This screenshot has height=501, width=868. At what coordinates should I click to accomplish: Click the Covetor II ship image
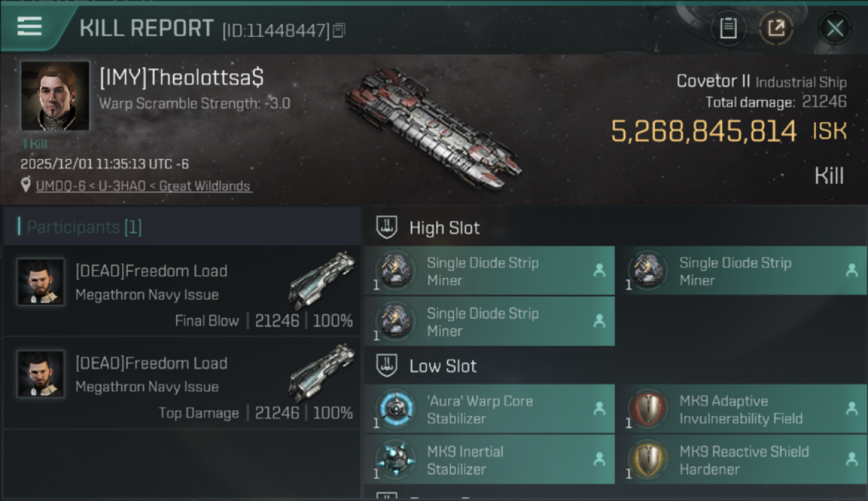tap(433, 127)
